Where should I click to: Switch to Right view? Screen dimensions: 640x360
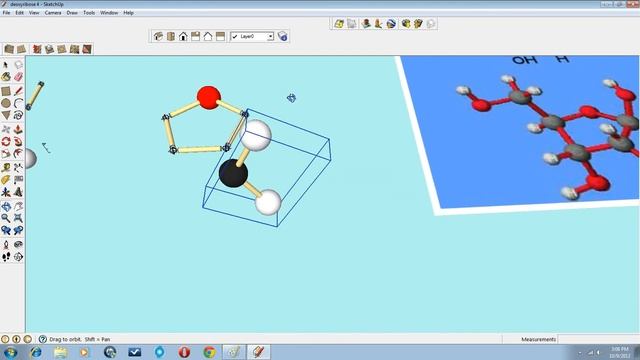[x=196, y=36]
